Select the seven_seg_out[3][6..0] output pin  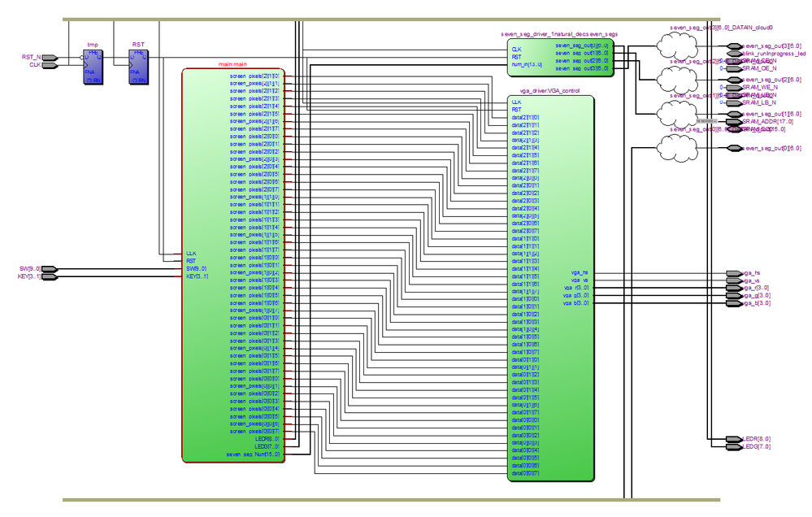click(734, 46)
